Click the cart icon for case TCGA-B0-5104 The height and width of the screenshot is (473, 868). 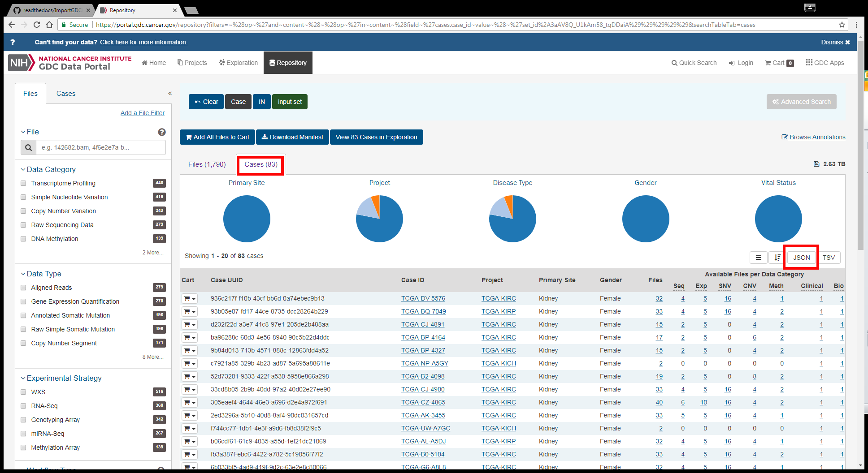click(x=190, y=455)
